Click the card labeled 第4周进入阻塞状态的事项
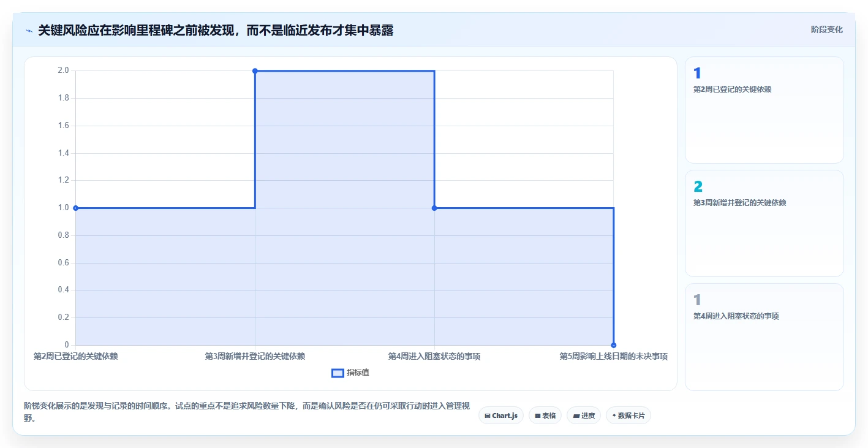 point(764,336)
